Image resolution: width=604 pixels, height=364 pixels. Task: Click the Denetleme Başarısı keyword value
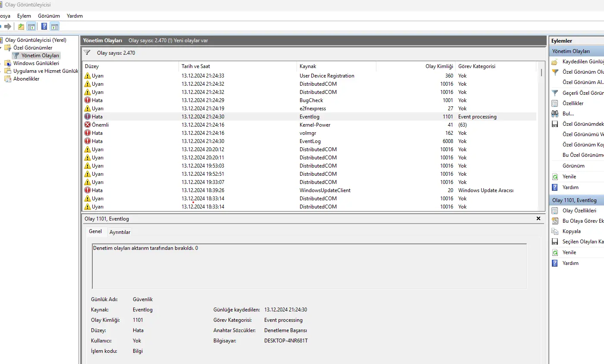(285, 330)
